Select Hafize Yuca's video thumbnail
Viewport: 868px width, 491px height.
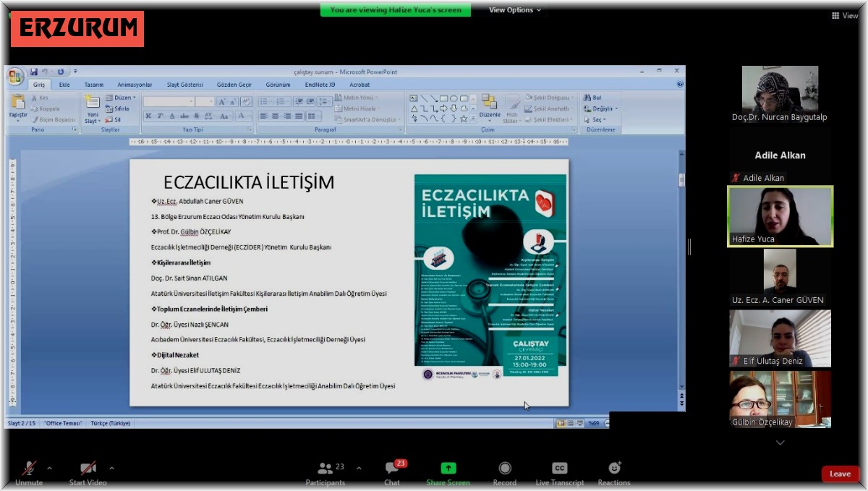pos(780,216)
